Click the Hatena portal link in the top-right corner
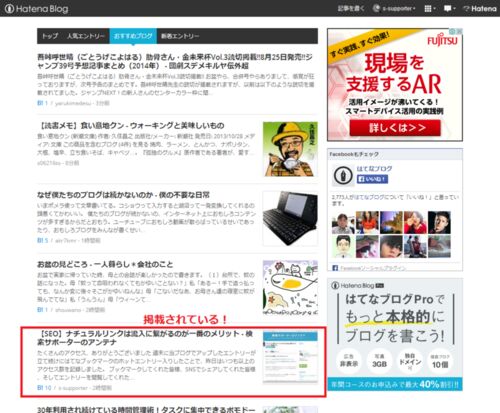The image size is (500, 413). coord(480,8)
